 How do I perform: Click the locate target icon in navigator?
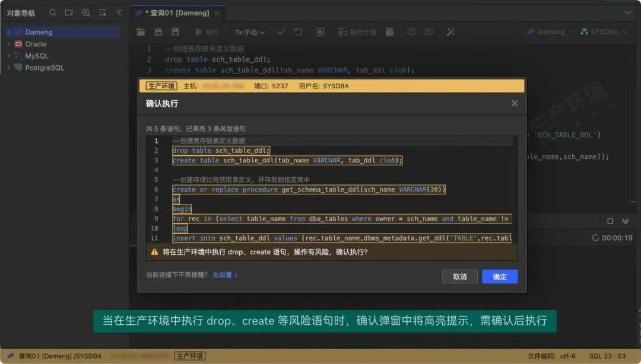(85, 12)
